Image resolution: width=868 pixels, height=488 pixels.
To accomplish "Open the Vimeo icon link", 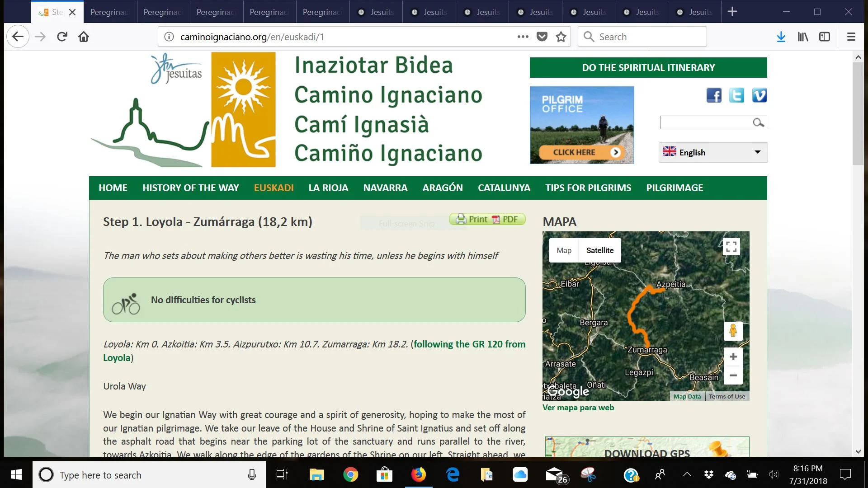I will pos(759,95).
